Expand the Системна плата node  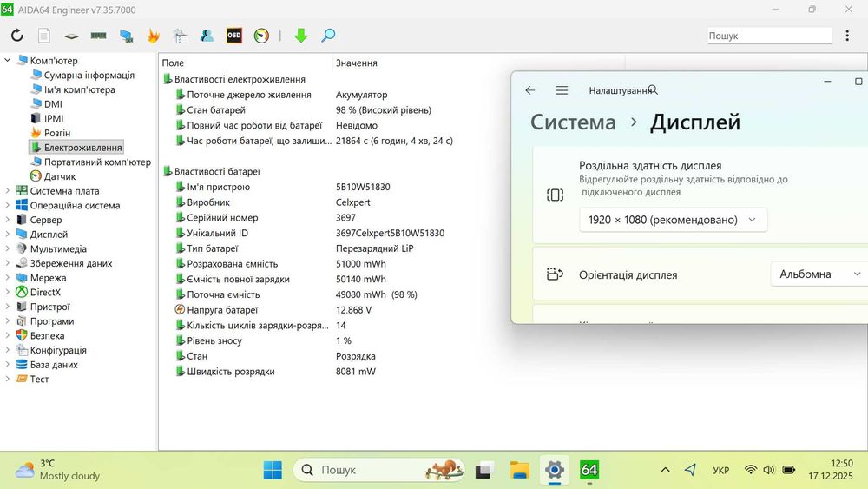[x=7, y=190]
